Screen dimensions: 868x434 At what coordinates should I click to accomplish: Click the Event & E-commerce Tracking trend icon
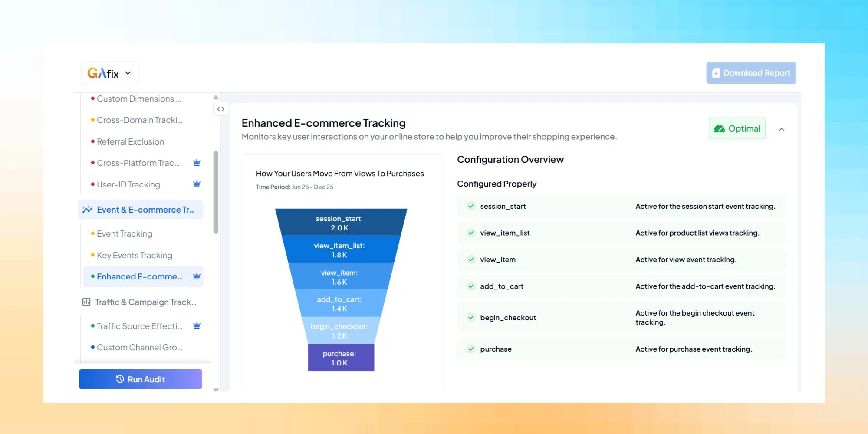(x=87, y=209)
